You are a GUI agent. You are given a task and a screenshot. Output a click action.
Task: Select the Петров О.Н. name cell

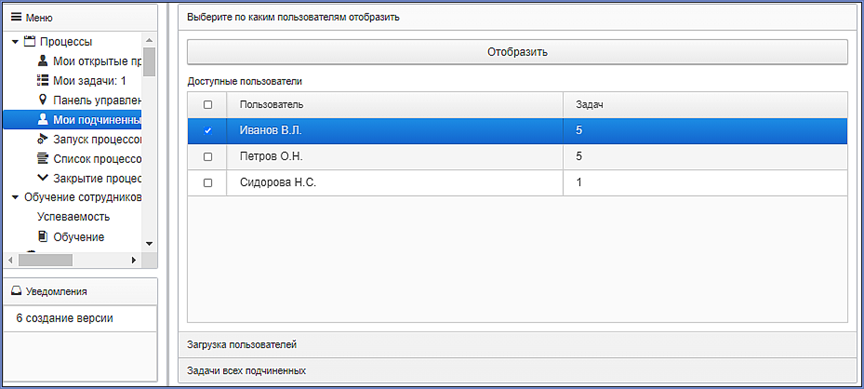(395, 157)
